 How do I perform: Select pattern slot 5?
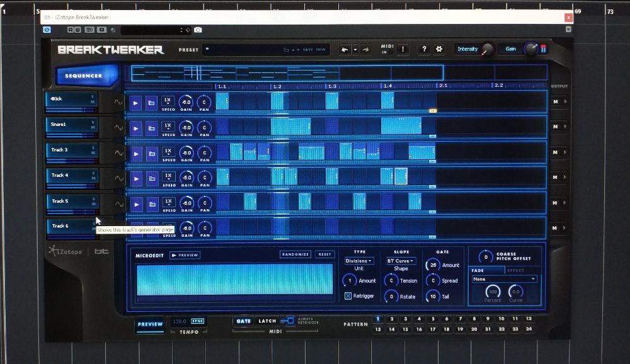(433, 319)
